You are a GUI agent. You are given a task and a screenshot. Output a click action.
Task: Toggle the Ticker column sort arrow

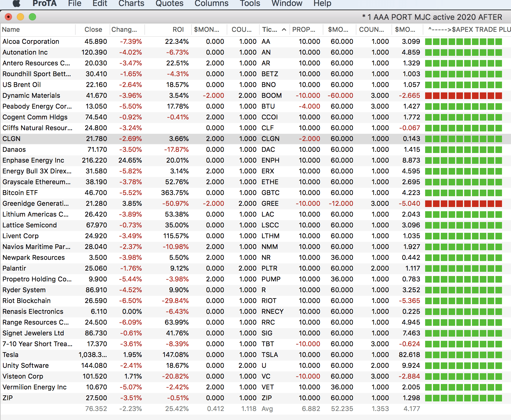click(284, 29)
